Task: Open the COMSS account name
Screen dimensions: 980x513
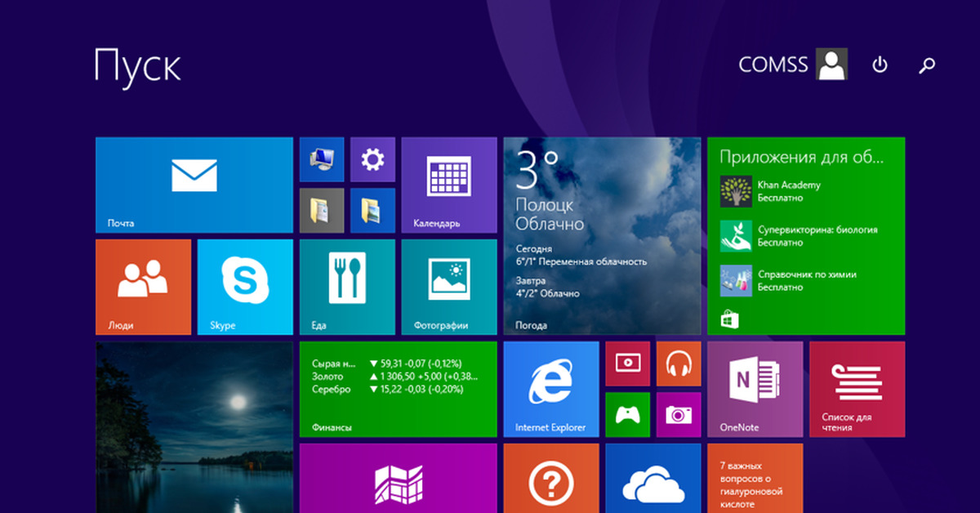Action: 773,65
